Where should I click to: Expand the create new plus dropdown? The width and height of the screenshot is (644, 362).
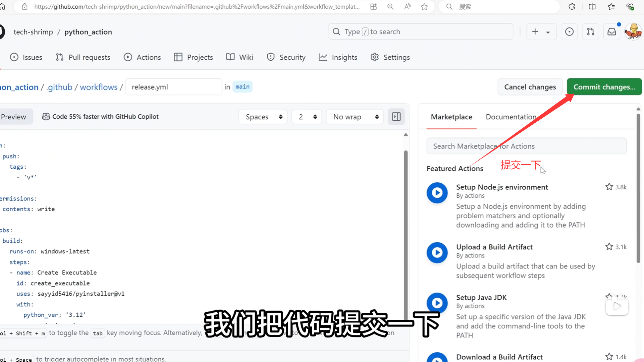[x=541, y=32]
